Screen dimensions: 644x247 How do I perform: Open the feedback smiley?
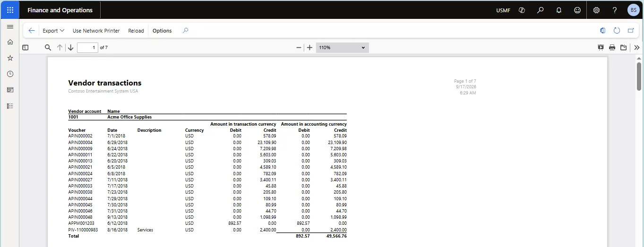click(577, 10)
